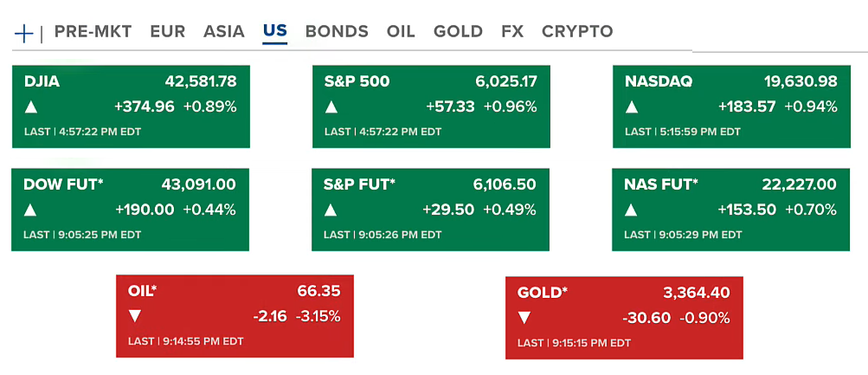The width and height of the screenshot is (868, 375).
Task: Click the up arrow on DOW FUT tile
Action: pos(32,210)
